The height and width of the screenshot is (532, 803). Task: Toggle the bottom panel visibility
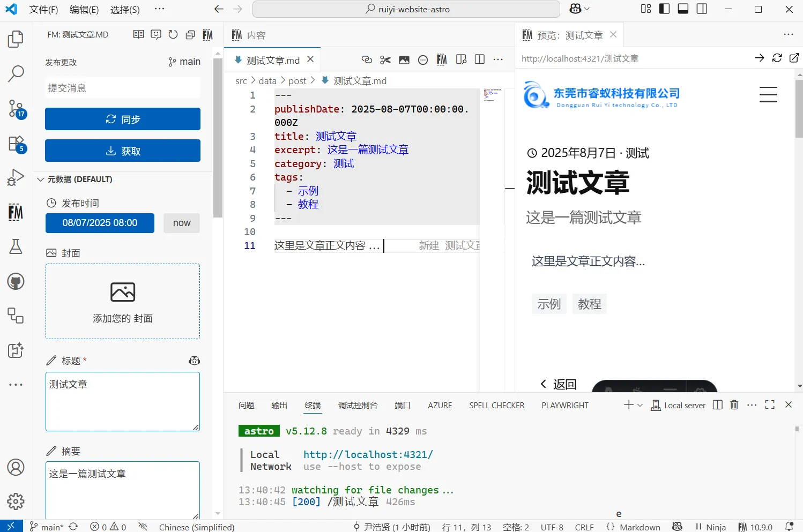(683, 9)
